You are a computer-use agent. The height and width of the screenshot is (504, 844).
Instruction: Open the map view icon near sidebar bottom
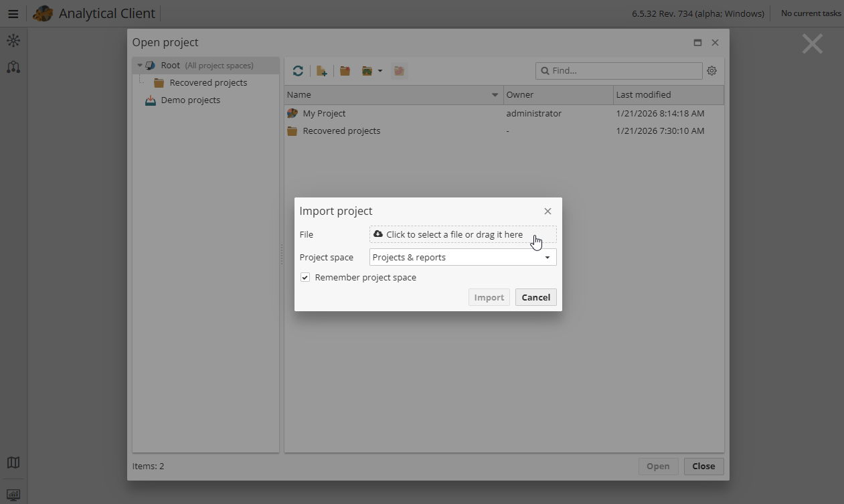(x=13, y=463)
